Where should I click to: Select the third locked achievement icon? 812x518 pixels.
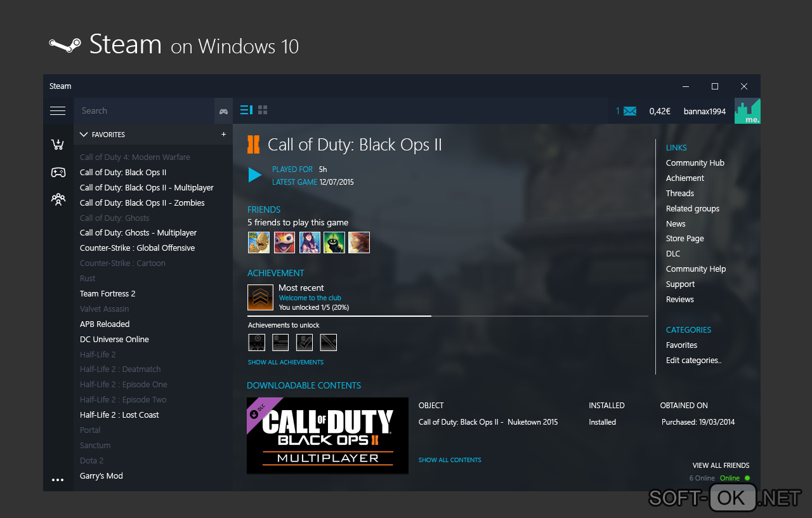[304, 343]
